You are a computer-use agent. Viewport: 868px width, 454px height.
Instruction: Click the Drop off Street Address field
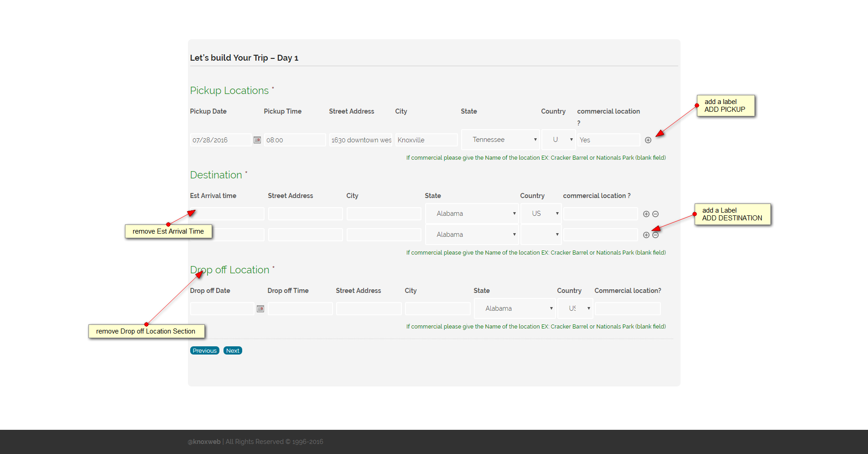(369, 309)
